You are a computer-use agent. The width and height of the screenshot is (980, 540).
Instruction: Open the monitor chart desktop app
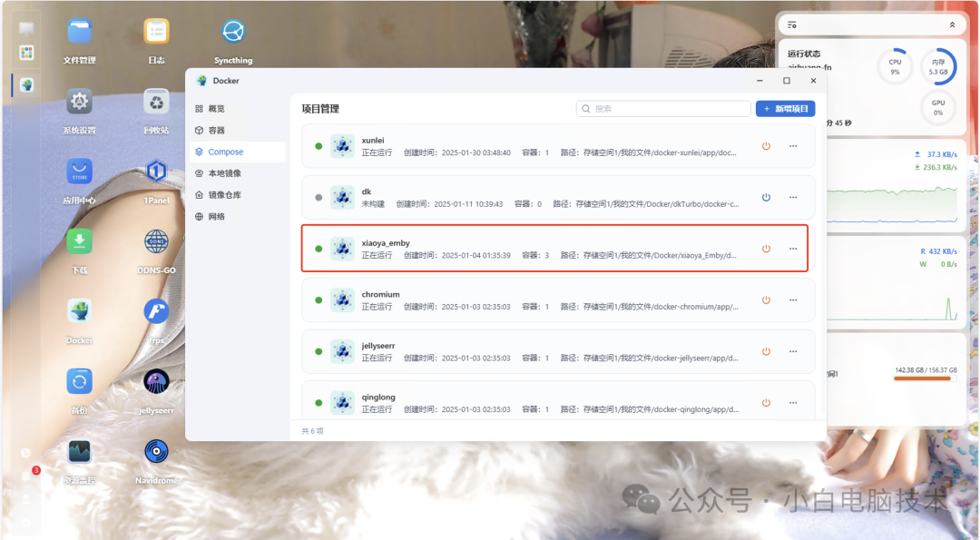tap(79, 451)
